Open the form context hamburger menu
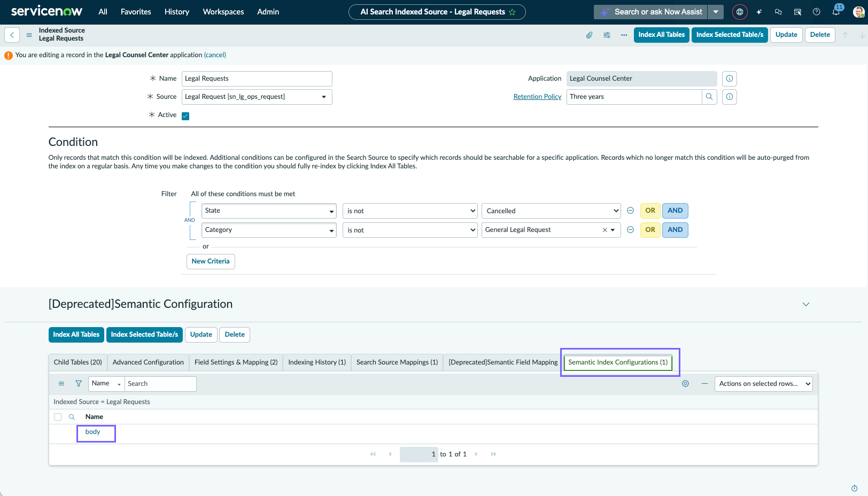Screen dimensions: 868x496 29,35
